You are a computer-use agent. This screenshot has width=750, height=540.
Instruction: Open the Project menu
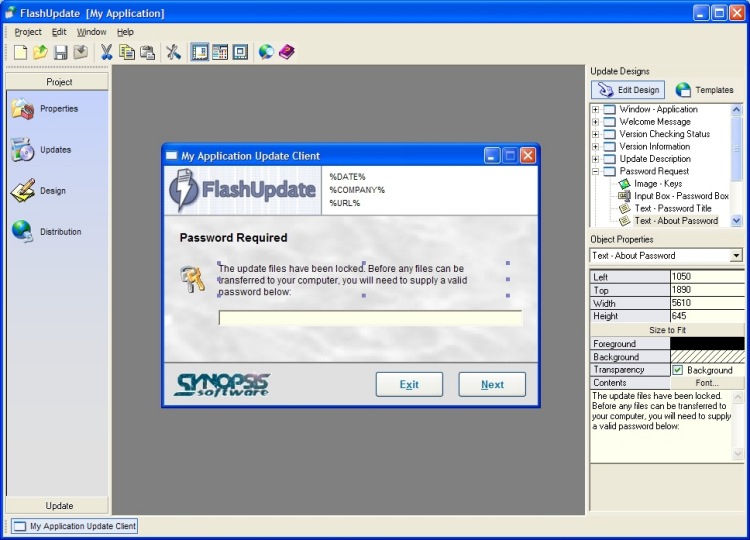pyautogui.click(x=28, y=32)
